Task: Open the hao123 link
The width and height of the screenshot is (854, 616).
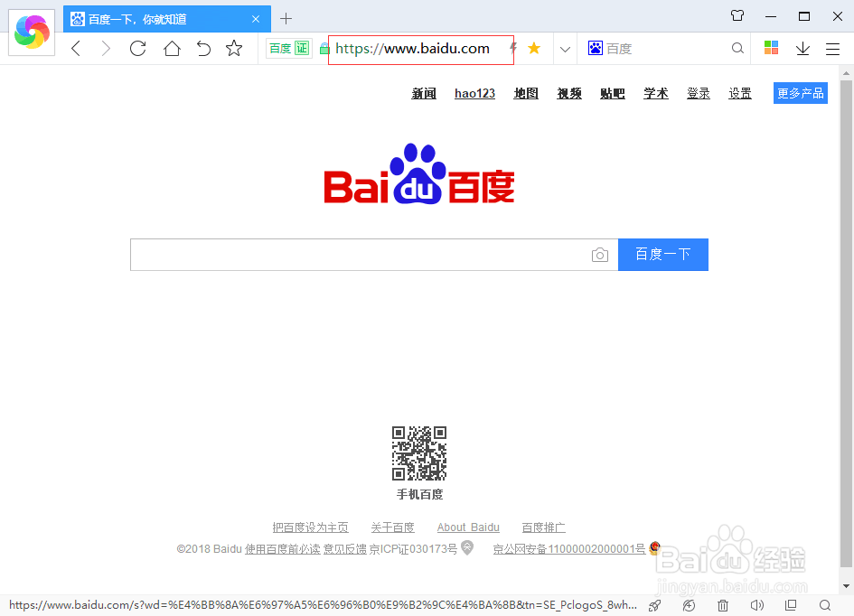Action: pos(475,94)
